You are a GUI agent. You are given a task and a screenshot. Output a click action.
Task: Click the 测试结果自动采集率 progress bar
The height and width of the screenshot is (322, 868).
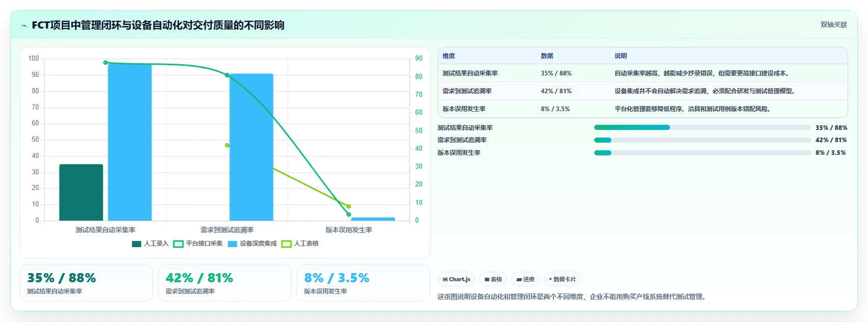pyautogui.click(x=703, y=127)
